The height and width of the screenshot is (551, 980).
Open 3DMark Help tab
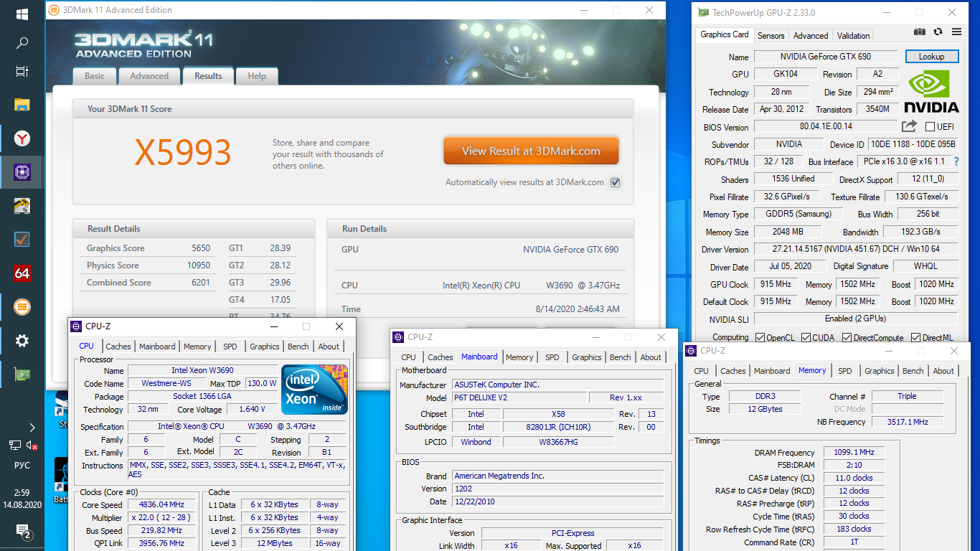(257, 76)
